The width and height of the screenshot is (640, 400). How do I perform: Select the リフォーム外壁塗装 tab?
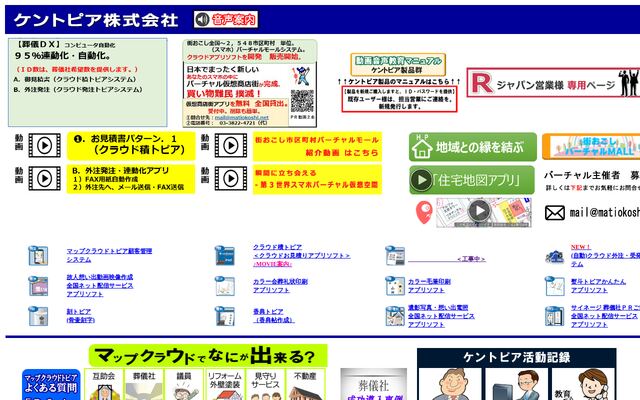(224, 384)
